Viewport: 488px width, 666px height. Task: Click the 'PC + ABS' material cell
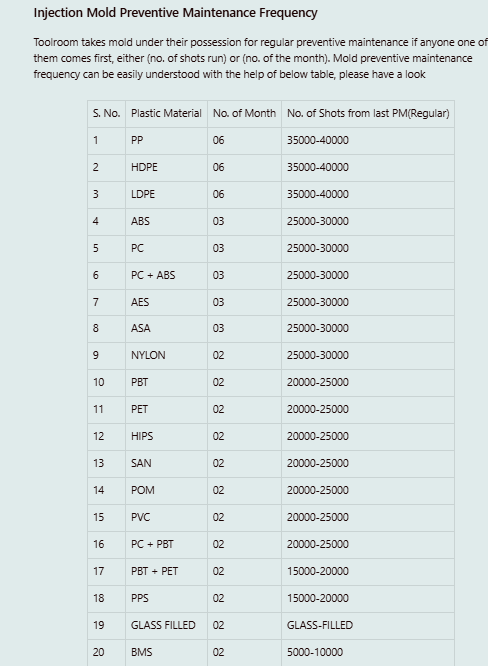[166, 275]
